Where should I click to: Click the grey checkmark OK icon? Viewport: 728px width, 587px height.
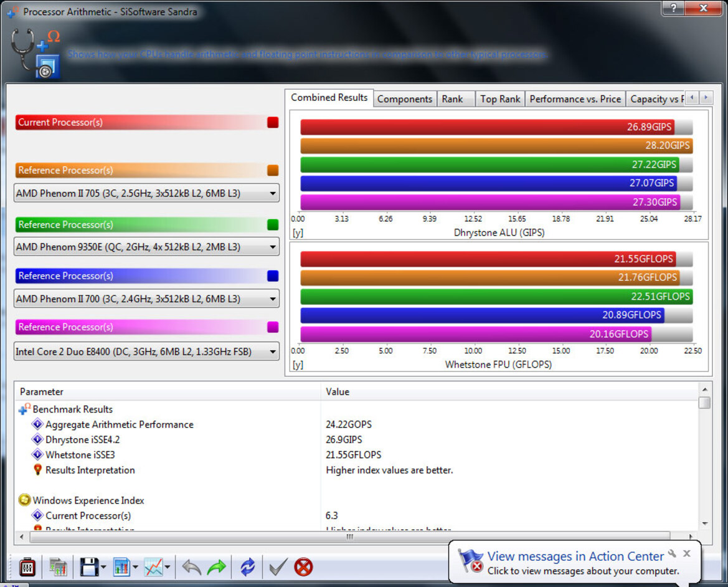click(278, 567)
